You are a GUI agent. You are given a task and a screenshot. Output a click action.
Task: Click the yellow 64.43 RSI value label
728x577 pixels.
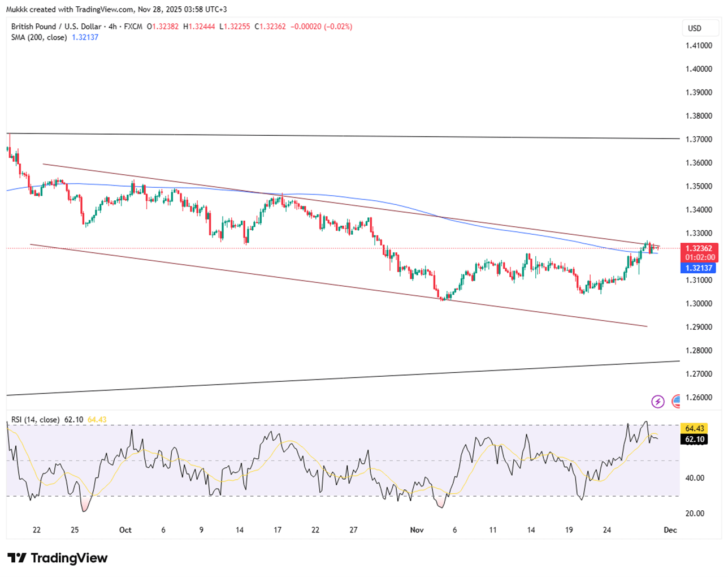point(695,429)
